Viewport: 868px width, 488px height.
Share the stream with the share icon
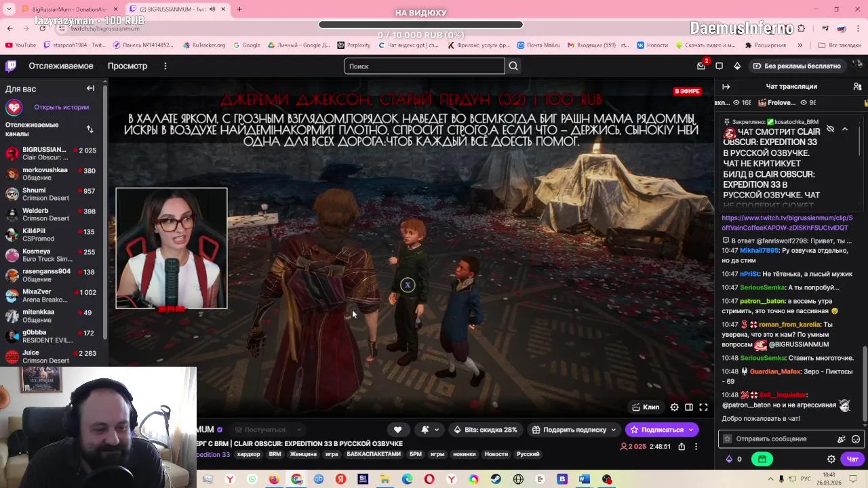point(682,447)
